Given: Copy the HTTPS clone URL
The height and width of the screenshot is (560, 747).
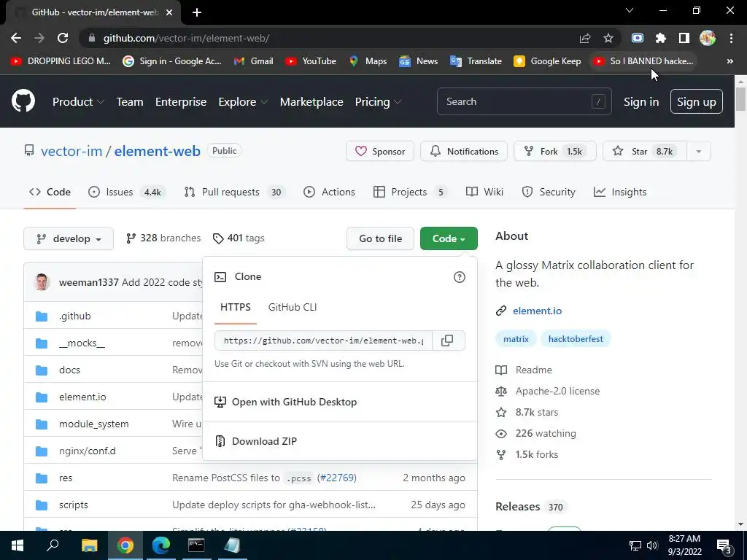Looking at the screenshot, I should (447, 341).
